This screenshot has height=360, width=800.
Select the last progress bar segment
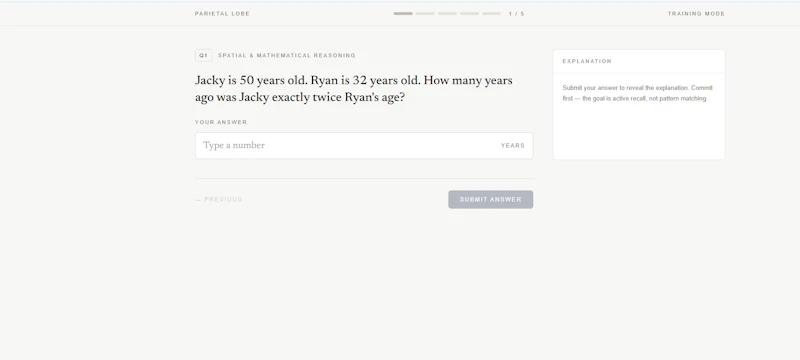tap(491, 14)
